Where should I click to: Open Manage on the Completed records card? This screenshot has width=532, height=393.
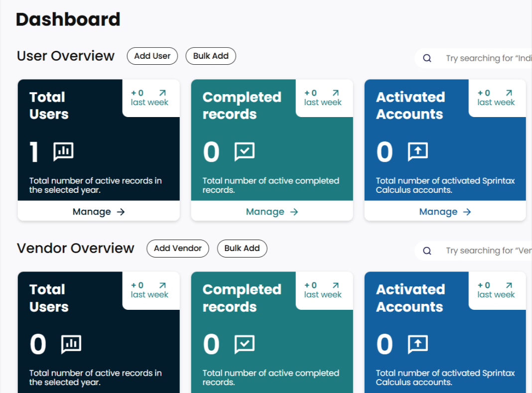coord(271,211)
